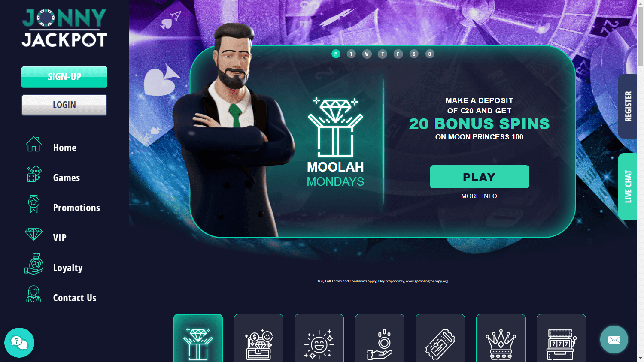Screen dimensions: 644x362
Task: Click the LOGIN button
Action: coord(64,105)
